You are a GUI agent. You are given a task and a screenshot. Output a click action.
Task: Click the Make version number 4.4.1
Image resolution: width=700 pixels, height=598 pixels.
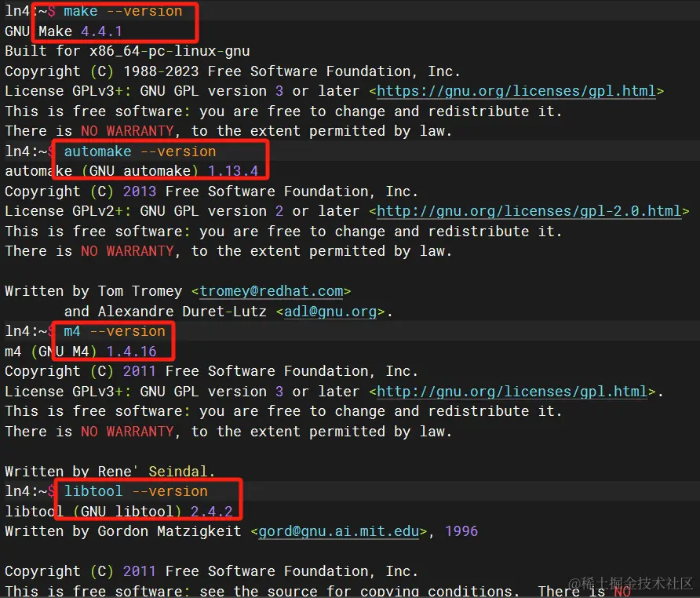pos(101,31)
